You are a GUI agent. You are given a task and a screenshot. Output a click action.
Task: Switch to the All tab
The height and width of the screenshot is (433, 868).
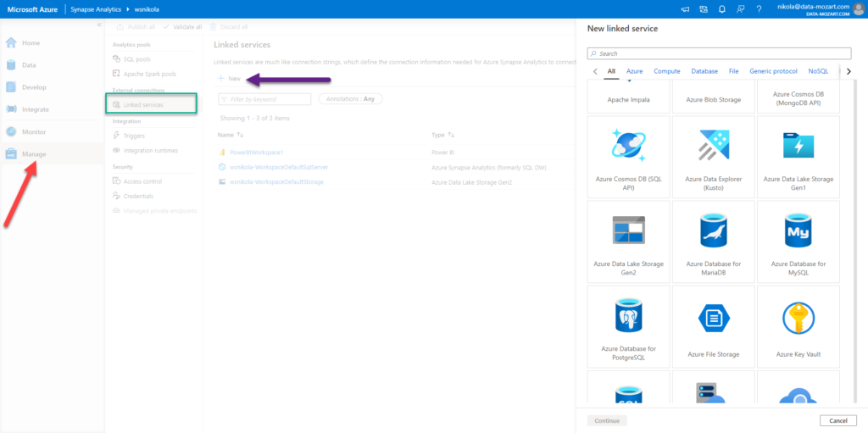pos(611,71)
